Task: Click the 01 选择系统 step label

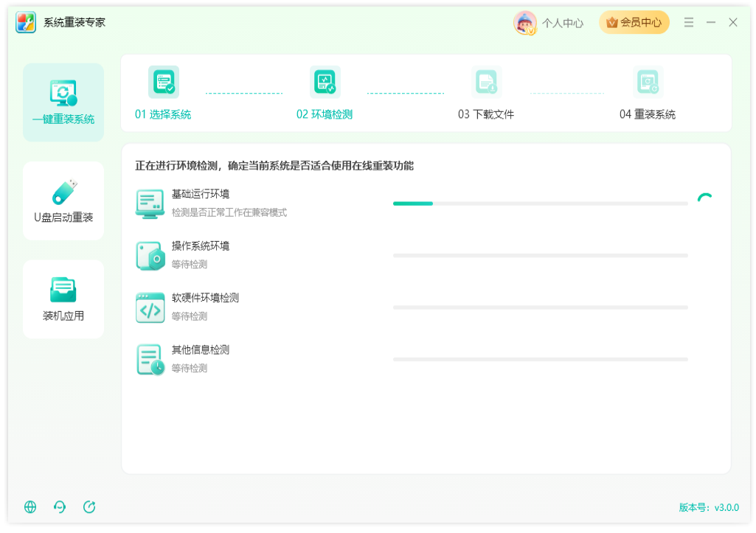Action: pos(163,114)
